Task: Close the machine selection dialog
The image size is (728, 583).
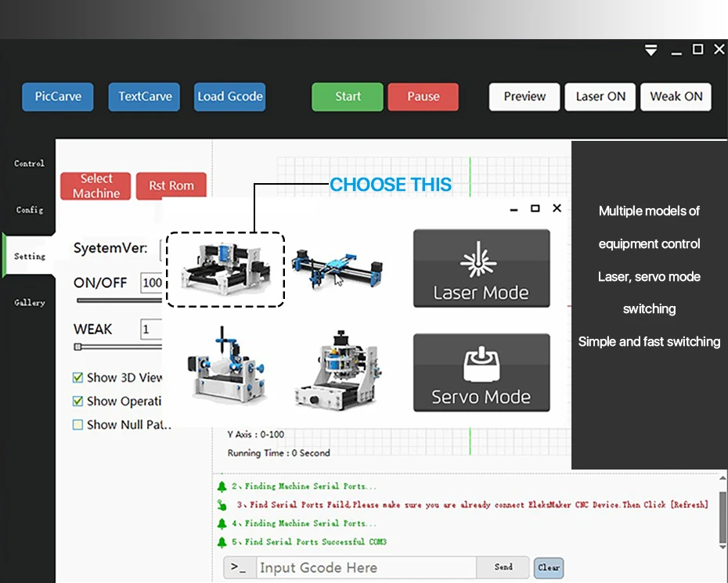Action: (x=557, y=208)
